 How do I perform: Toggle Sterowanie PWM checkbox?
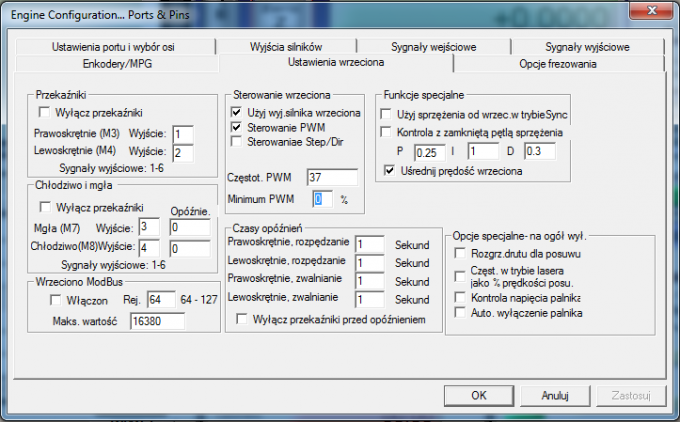click(x=237, y=128)
